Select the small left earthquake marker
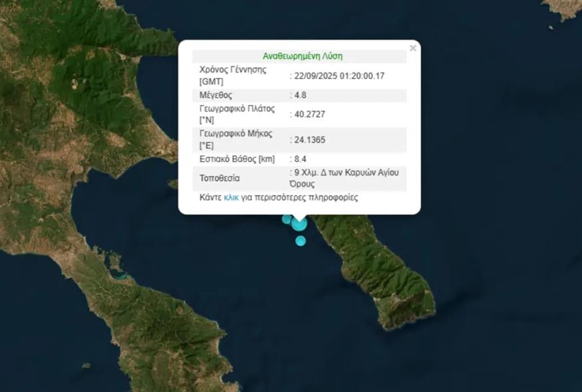The height and width of the screenshot is (392, 582). coord(286,219)
